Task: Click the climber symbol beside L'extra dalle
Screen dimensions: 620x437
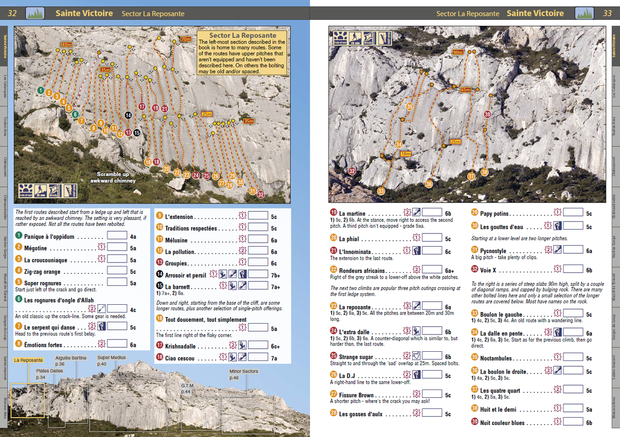Action: [x=416, y=331]
